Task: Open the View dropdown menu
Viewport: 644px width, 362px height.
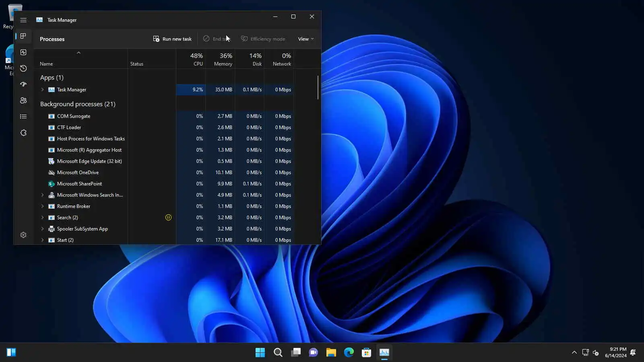Action: pos(306,39)
